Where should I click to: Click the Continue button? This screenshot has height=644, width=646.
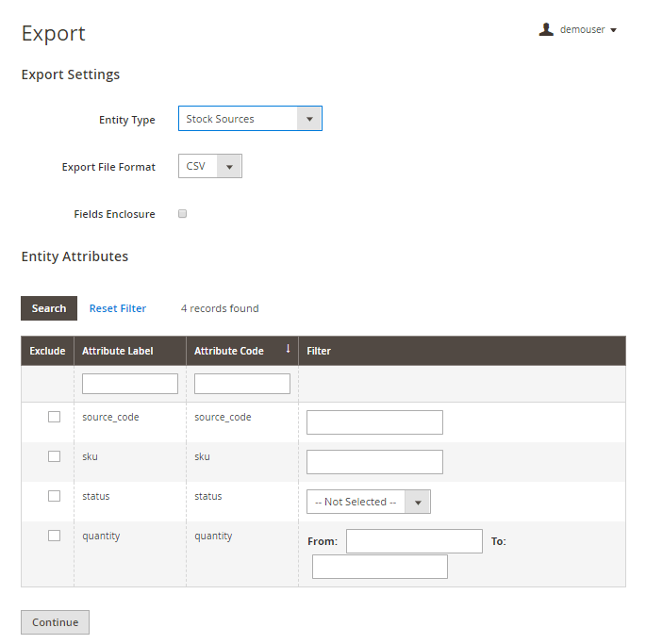point(55,622)
